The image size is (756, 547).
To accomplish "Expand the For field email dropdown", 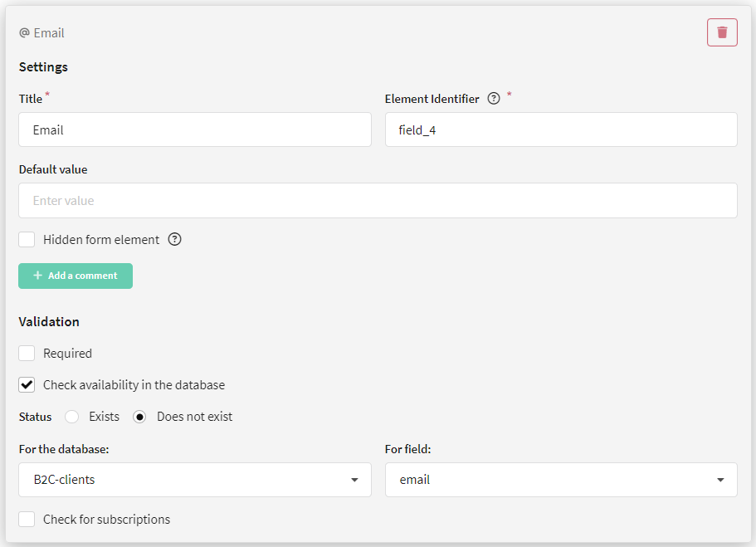I will (x=561, y=480).
